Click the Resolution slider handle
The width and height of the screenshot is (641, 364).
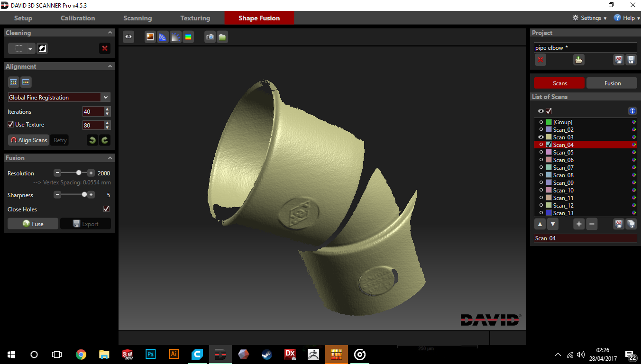79,173
